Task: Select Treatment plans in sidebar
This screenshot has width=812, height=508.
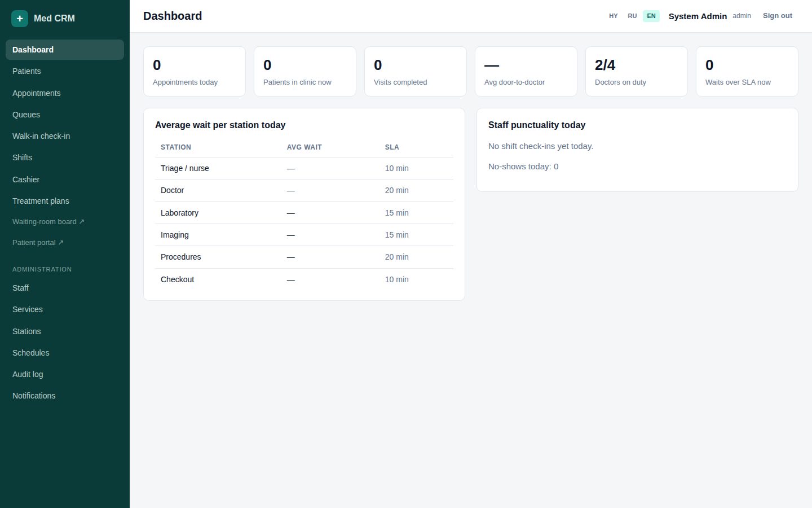Action: point(65,201)
